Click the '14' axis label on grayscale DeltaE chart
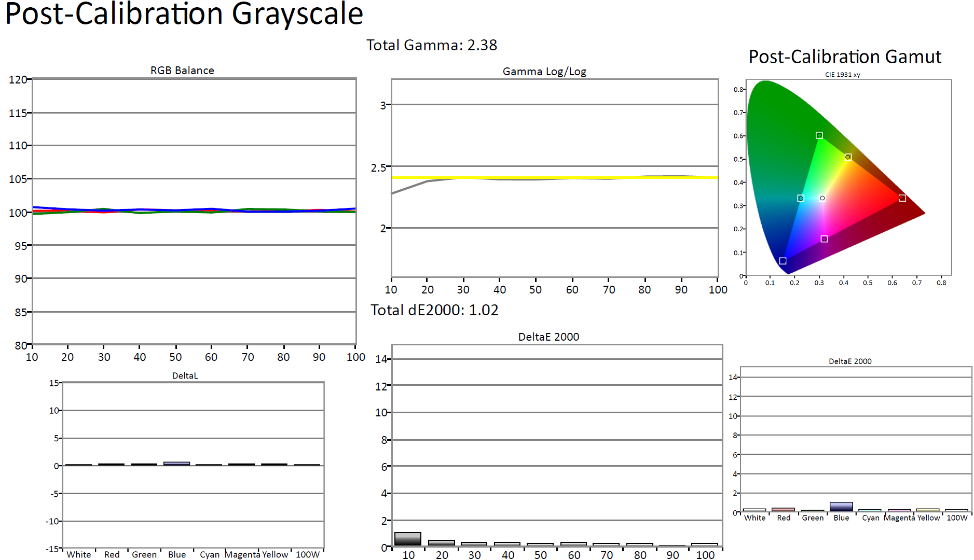Image resolution: width=974 pixels, height=560 pixels. pyautogui.click(x=381, y=359)
